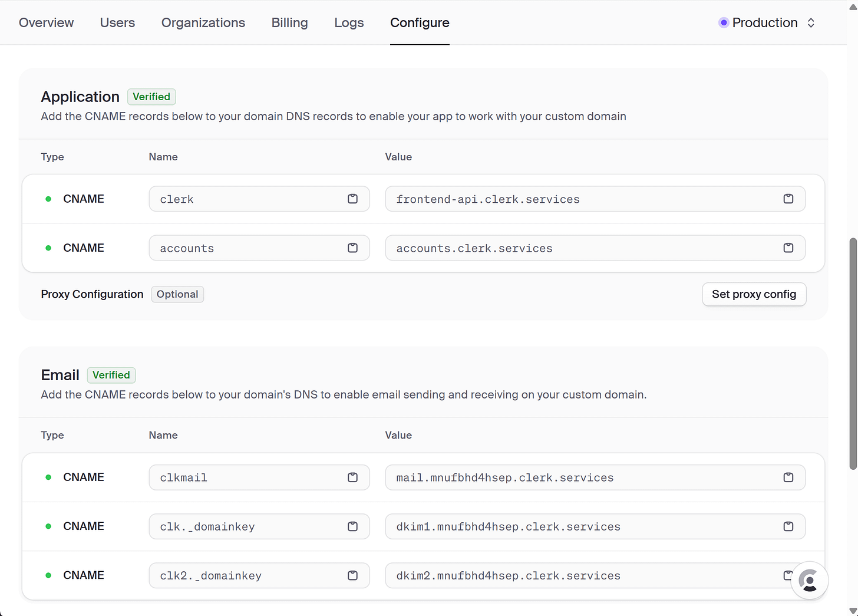Copy the 'clk._domainkey' name value
The height and width of the screenshot is (616, 858).
(x=352, y=526)
